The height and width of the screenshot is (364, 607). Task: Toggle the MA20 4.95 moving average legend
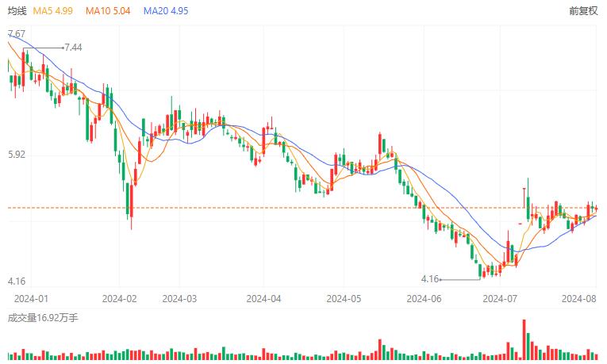pyautogui.click(x=165, y=12)
